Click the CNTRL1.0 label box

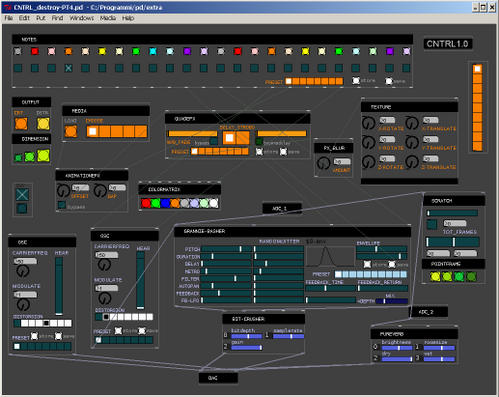448,44
